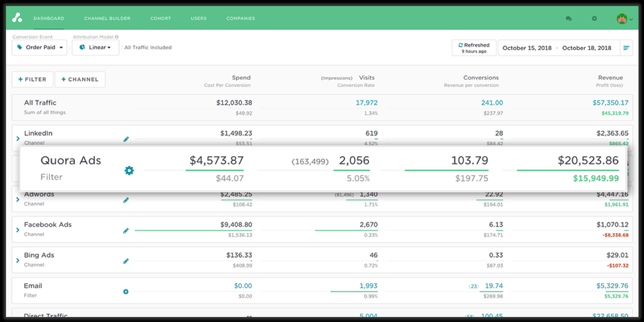Open the Email filter gear settings

[x=126, y=292]
